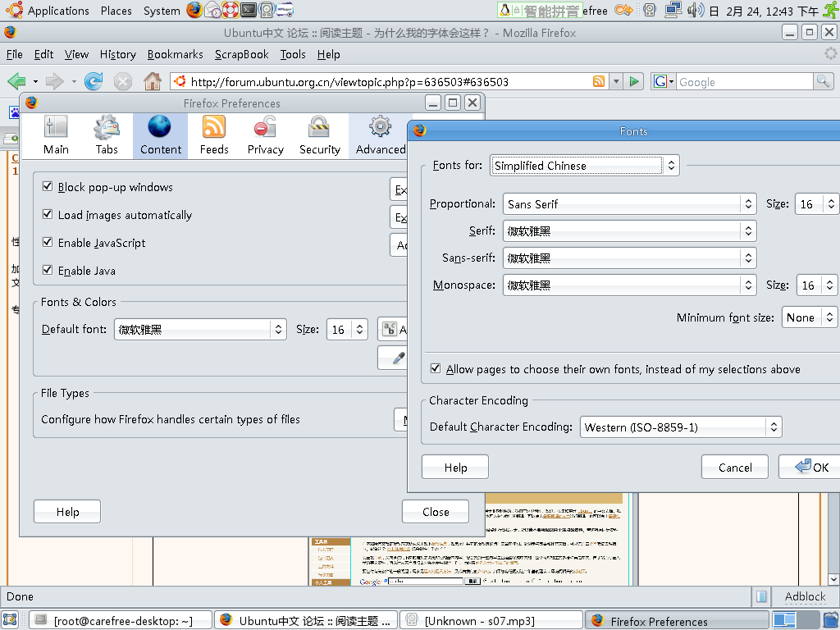Switch to the Advanced preferences pane

380,135
